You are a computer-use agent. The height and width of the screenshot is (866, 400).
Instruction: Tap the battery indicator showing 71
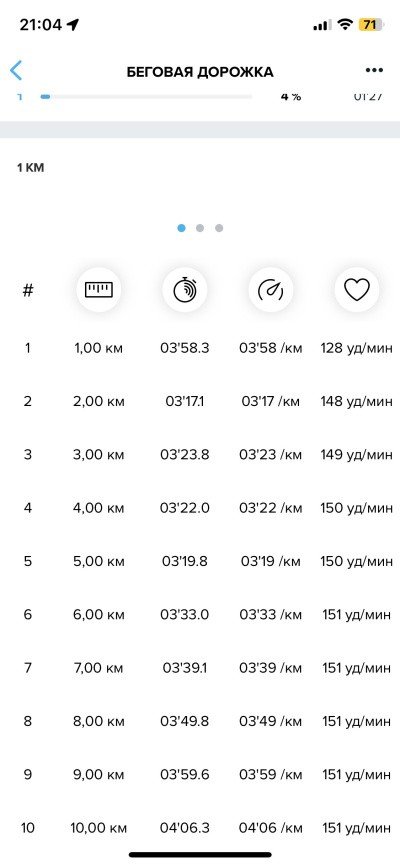[370, 24]
